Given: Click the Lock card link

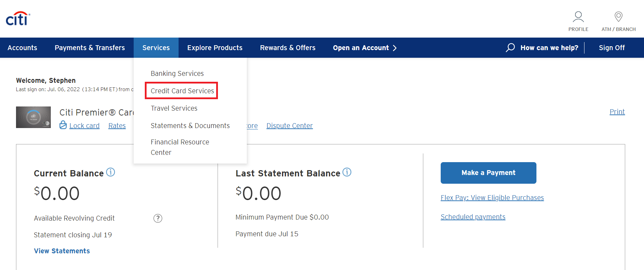Looking at the screenshot, I should (84, 126).
